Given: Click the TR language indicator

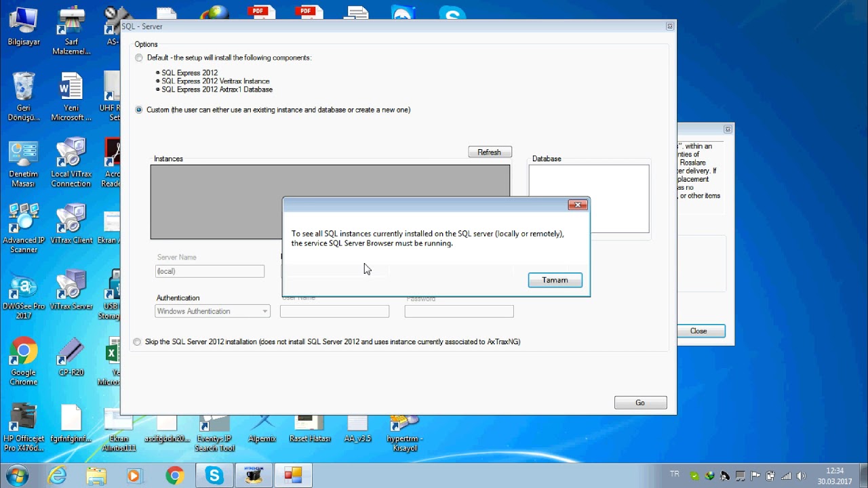Looking at the screenshot, I should pos(675,474).
